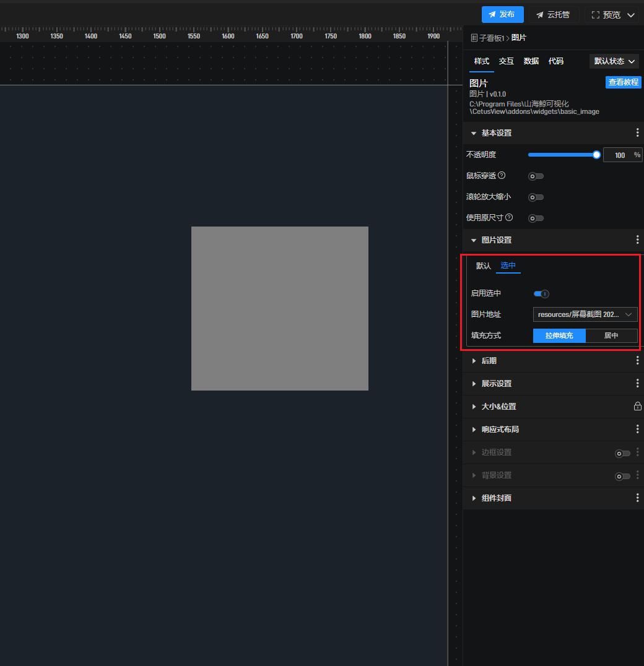This screenshot has height=666, width=644.
Task: Click the three-dot menu beside 基本设置
Action: point(637,133)
